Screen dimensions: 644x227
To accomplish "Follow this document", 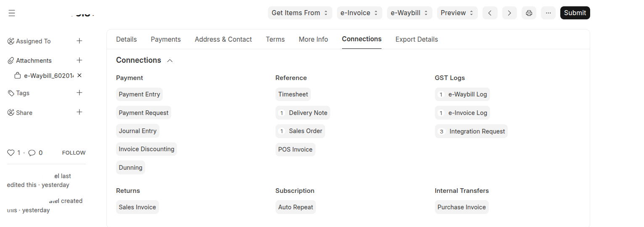I will [74, 153].
